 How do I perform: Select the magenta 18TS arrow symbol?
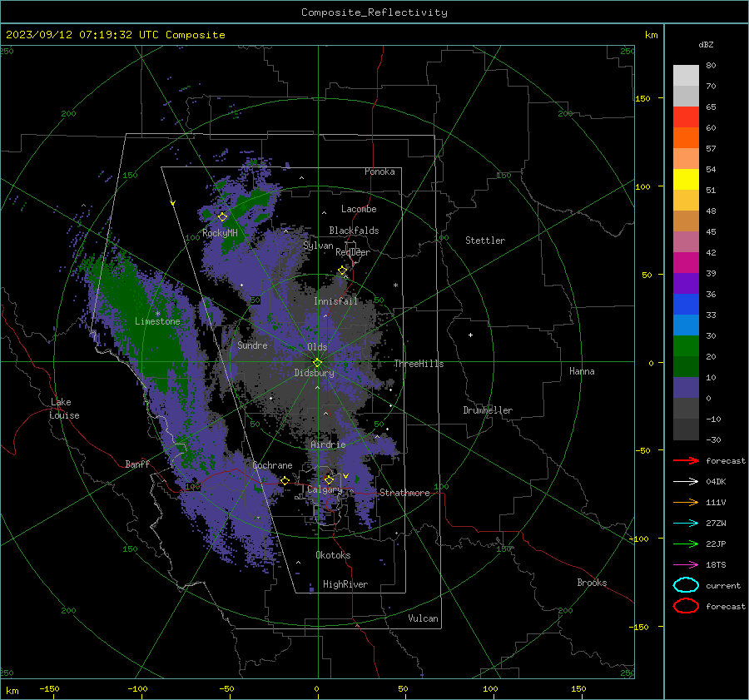tap(686, 565)
